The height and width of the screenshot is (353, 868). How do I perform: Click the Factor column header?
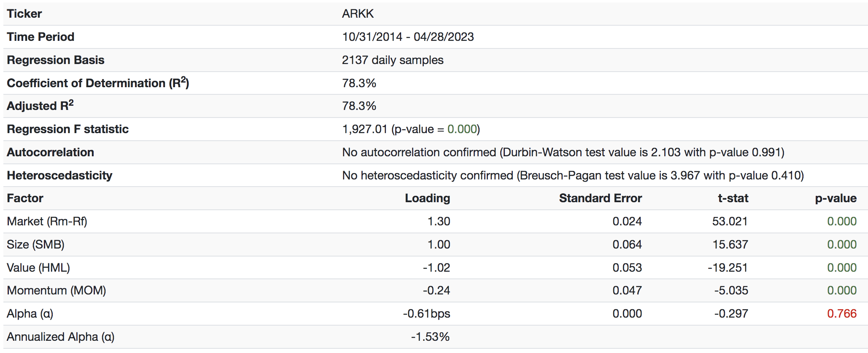click(25, 198)
